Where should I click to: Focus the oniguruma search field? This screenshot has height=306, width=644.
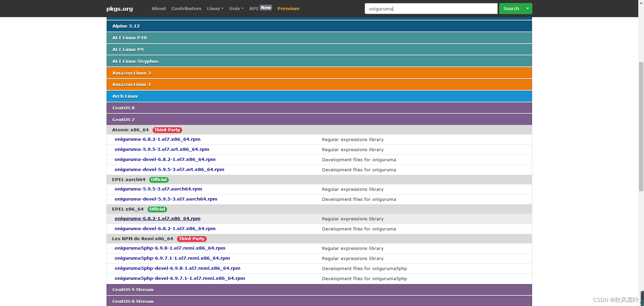(431, 9)
